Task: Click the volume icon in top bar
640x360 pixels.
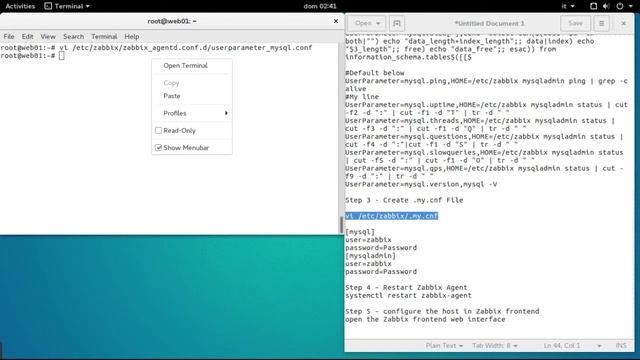Action: tap(606, 6)
